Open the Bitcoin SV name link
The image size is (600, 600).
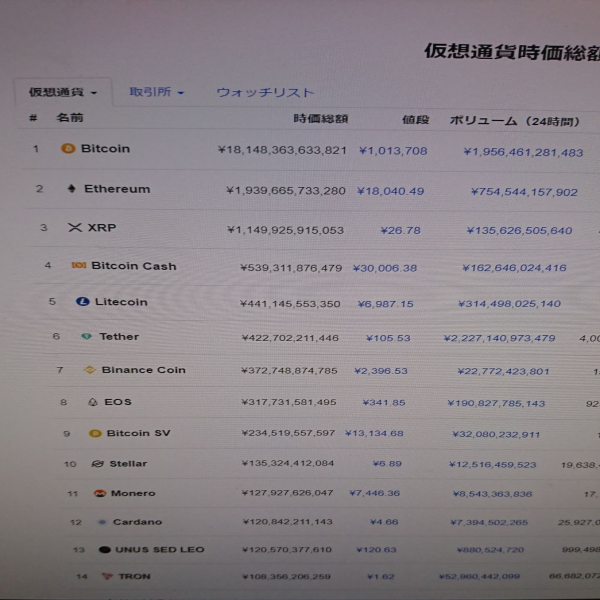pos(139,433)
